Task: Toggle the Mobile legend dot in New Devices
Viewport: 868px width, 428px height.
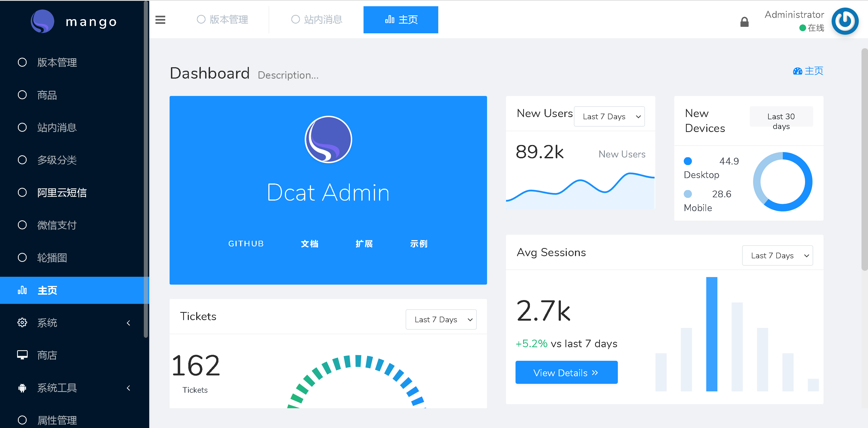Action: pos(687,194)
